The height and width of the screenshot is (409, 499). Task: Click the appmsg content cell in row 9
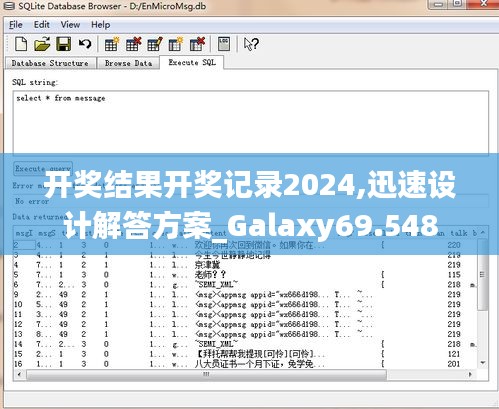pyautogui.click(x=262, y=295)
